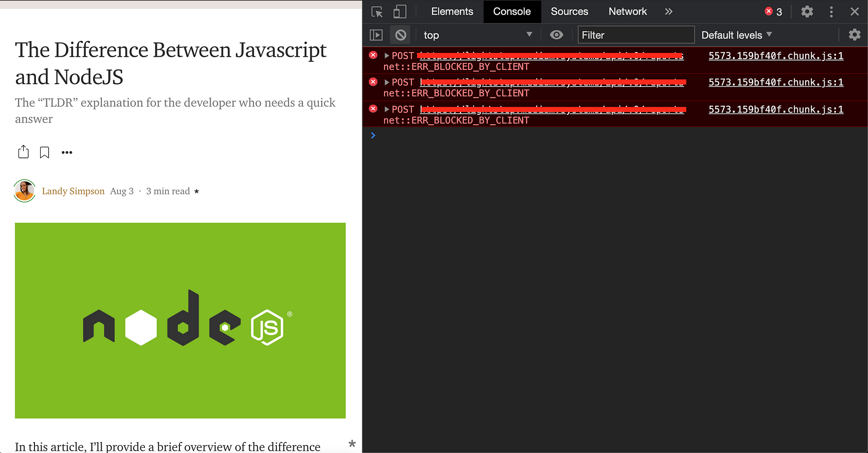Share the article
Screen dimensions: 868x453
click(23, 152)
